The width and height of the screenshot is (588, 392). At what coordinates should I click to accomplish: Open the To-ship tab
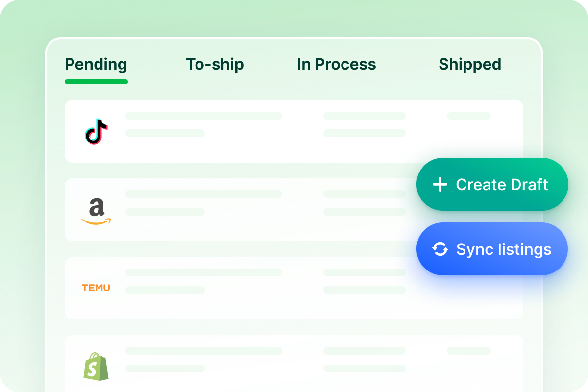pyautogui.click(x=215, y=64)
